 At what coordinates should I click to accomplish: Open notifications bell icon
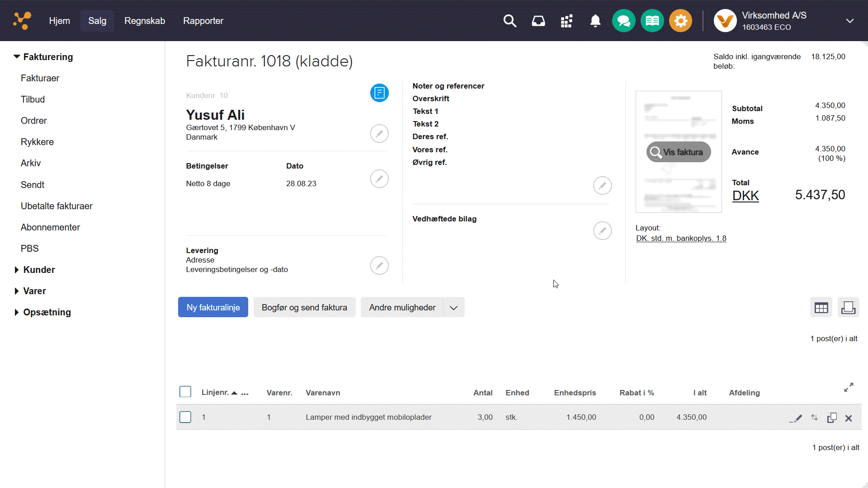pyautogui.click(x=595, y=21)
